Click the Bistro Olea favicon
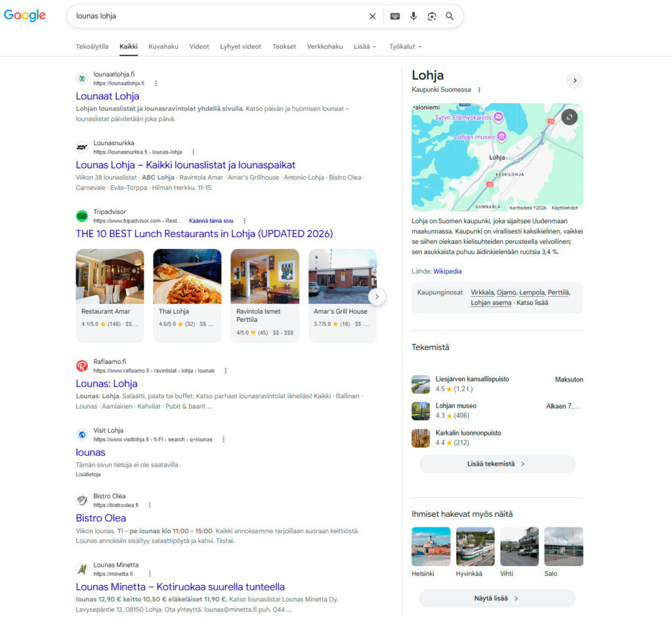 [82, 500]
